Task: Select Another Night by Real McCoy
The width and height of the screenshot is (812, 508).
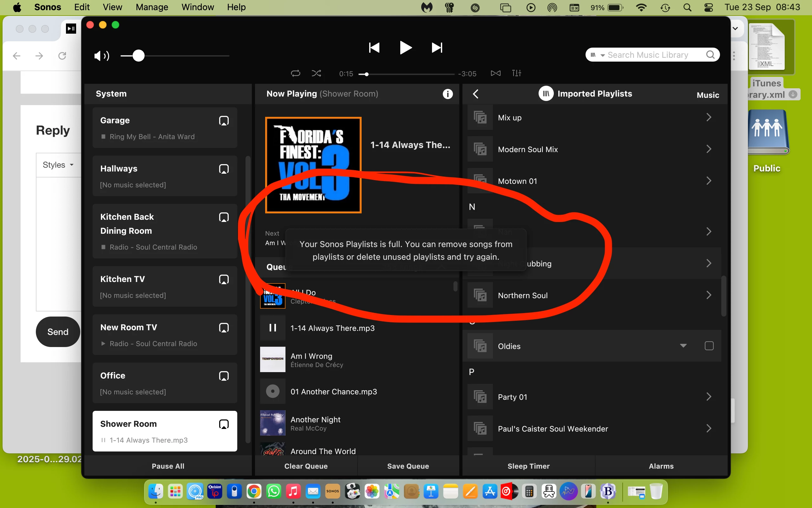Action: click(x=356, y=423)
